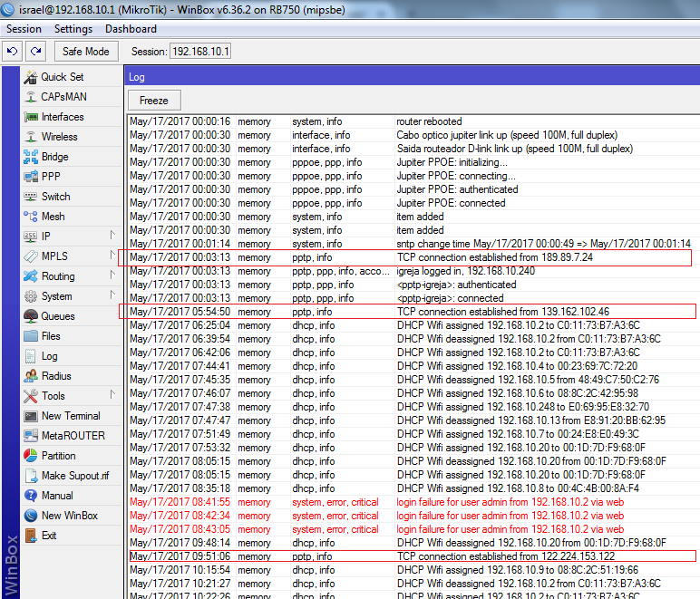
Task: Select DHCP assigned 192.168.10.8 entry
Action: coord(413,488)
